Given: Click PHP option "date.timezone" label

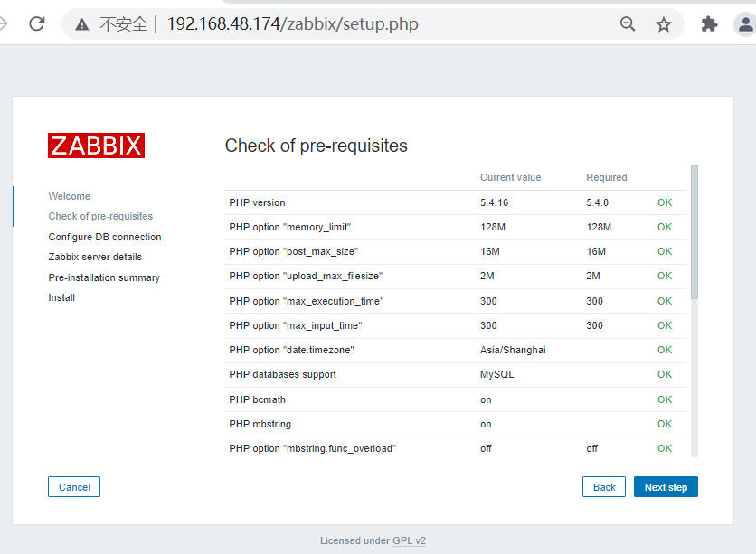Looking at the screenshot, I should point(291,351).
